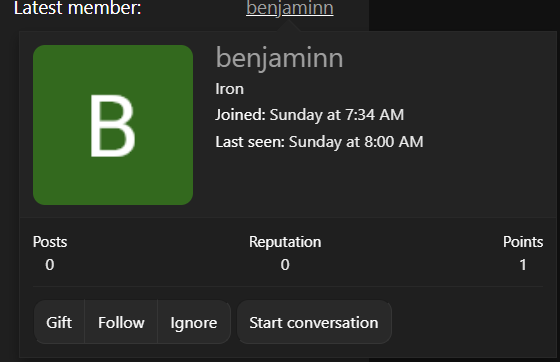Click the Gift button
560x362 pixels.
[59, 322]
